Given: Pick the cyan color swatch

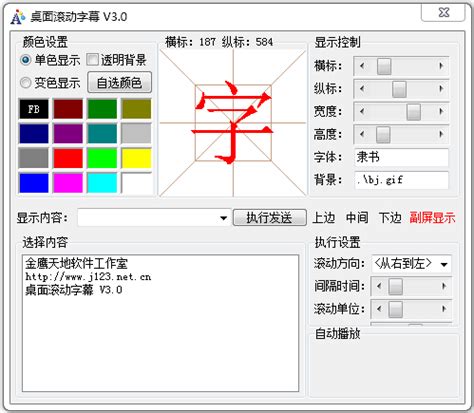Looking at the screenshot, I should pos(102,183).
